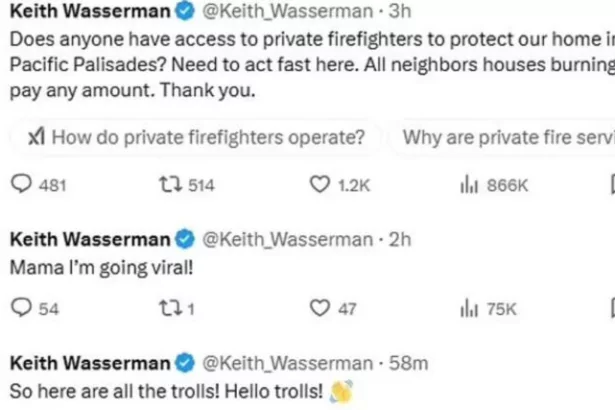Repost the "Mama I'm going viral!" tweet

point(169,309)
